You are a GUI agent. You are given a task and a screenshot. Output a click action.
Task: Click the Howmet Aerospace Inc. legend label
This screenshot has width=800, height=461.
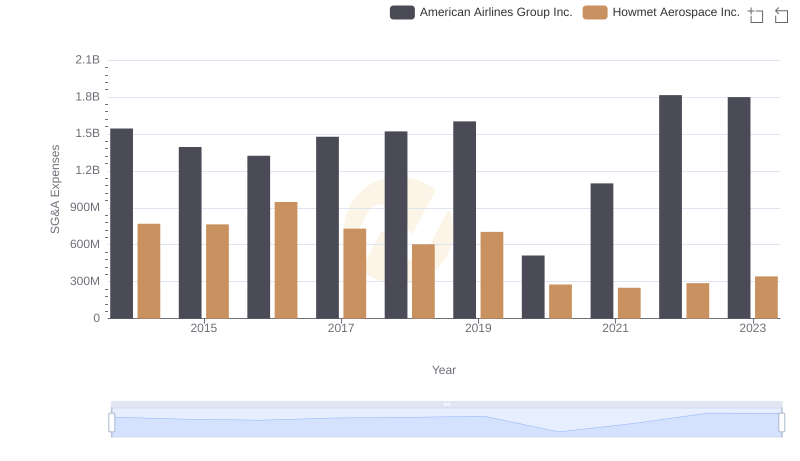676,12
